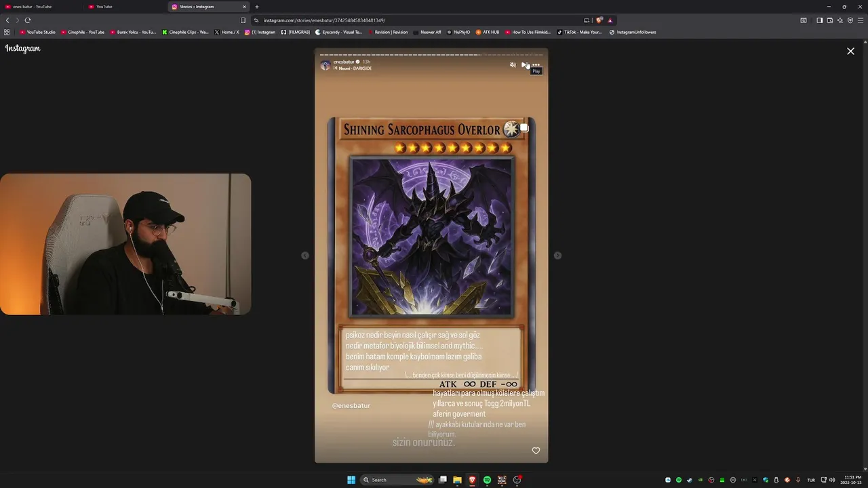Viewport: 868px width, 488px height.
Task: Open a new browser tab with plus button
Action: (256, 7)
